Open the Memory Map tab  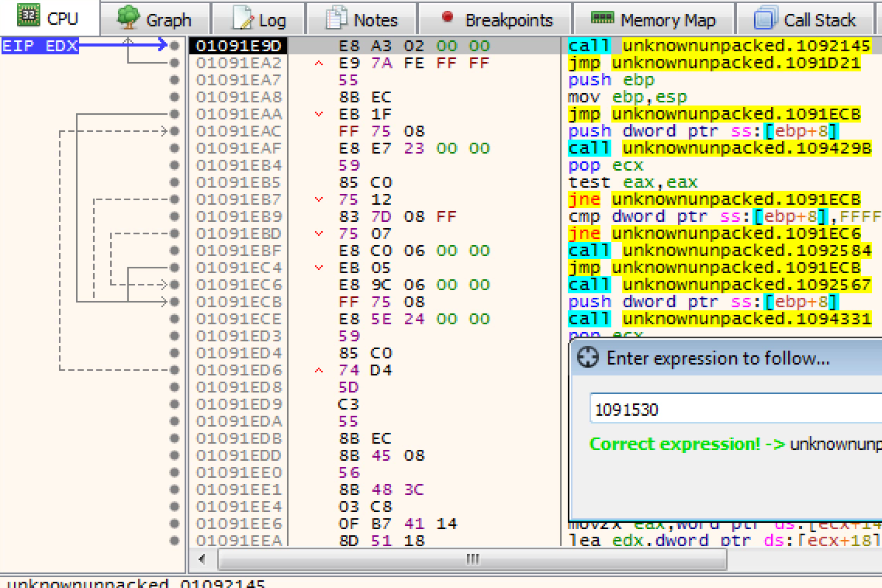point(652,19)
